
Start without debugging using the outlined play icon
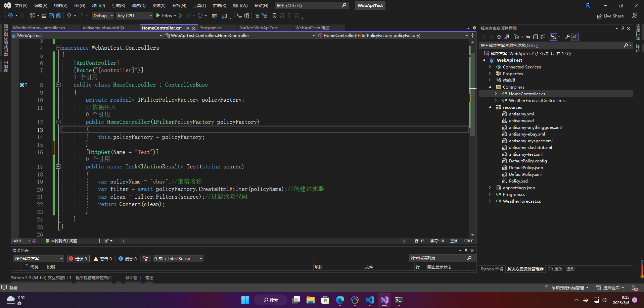pyautogui.click(x=181, y=16)
